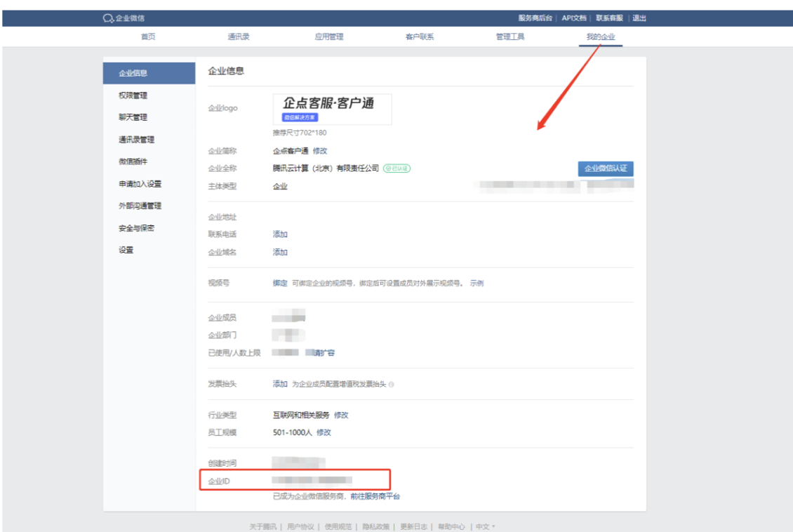Click the 企业地址 field label
The image size is (793, 532).
pos(222,217)
